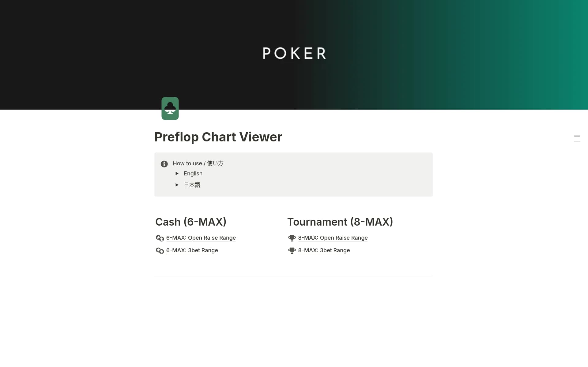588x367 pixels.
Task: Open the 6-MAX: Open Raise Range page
Action: pos(201,238)
